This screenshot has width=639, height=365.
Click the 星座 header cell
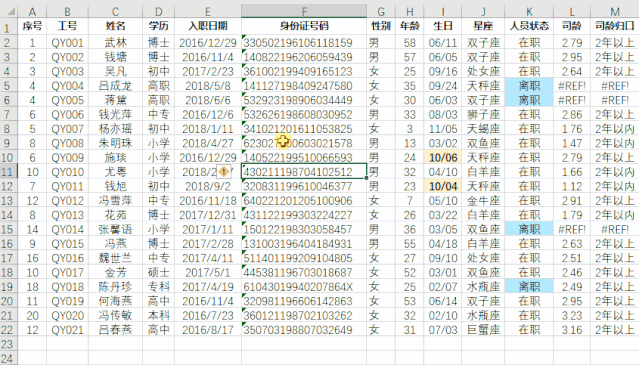(x=483, y=26)
